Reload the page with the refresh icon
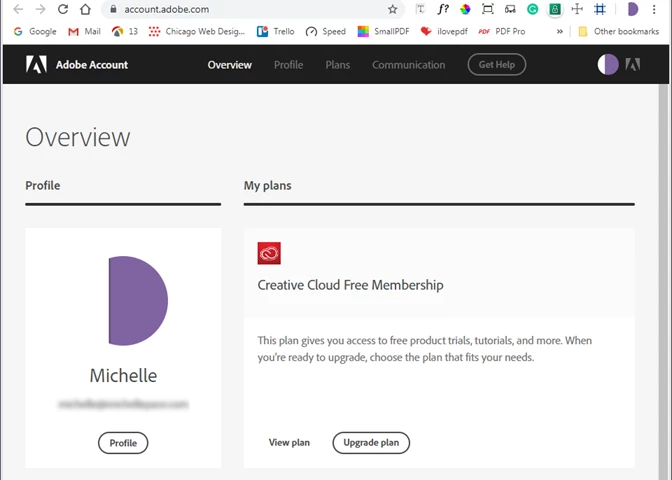 [63, 9]
